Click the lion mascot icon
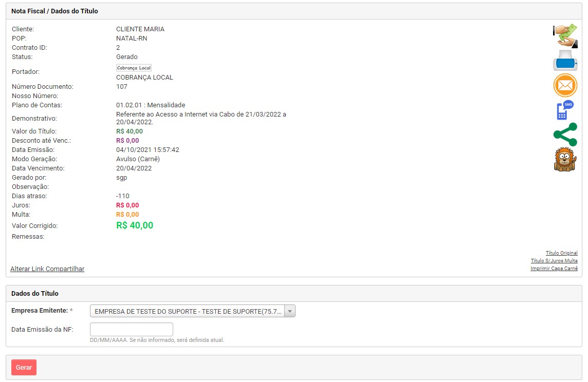The height and width of the screenshot is (382, 588). (565, 159)
